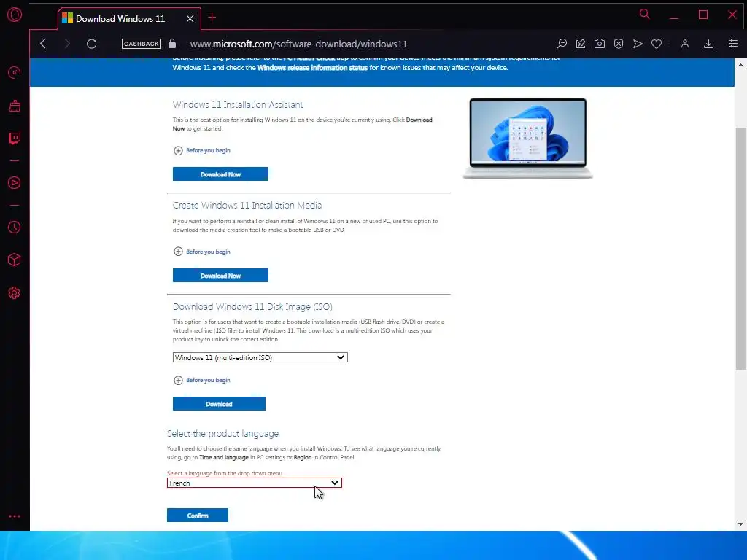Click Windows 11 Installation Assistant heading
747x560 pixels.
[x=238, y=105]
